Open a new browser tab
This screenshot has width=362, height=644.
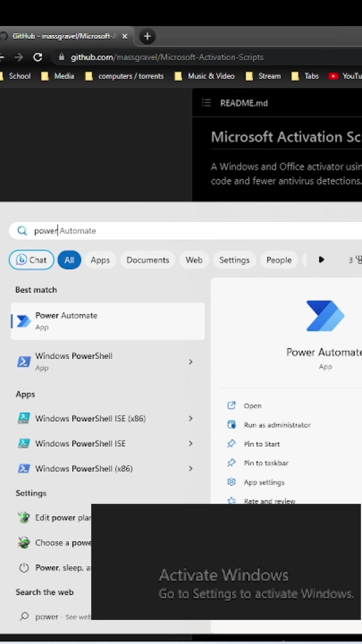[147, 36]
